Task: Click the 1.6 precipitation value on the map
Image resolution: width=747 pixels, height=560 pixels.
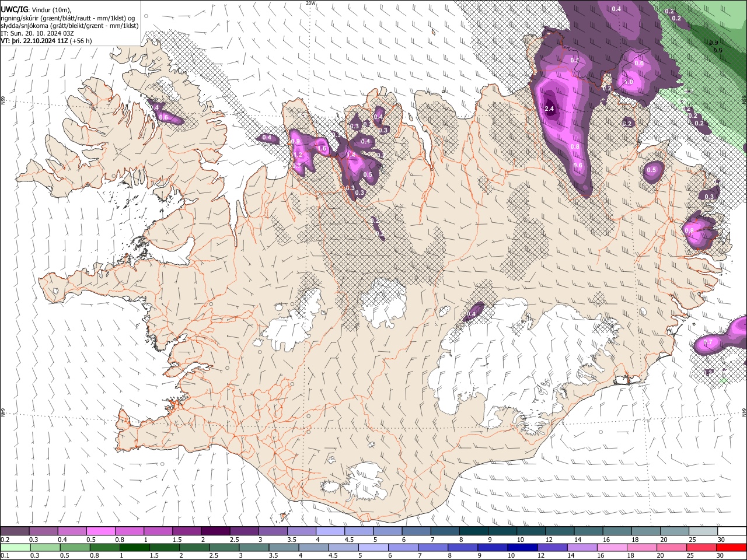Action: [x=322, y=149]
